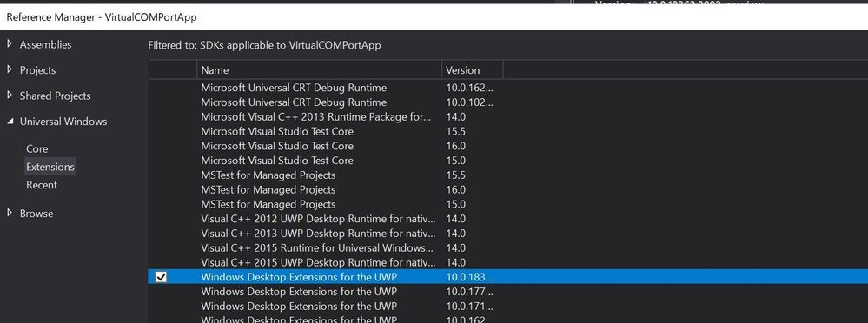Click highlighted Windows Desktop Extensions for the UWP name
This screenshot has width=868, height=323.
299,277
